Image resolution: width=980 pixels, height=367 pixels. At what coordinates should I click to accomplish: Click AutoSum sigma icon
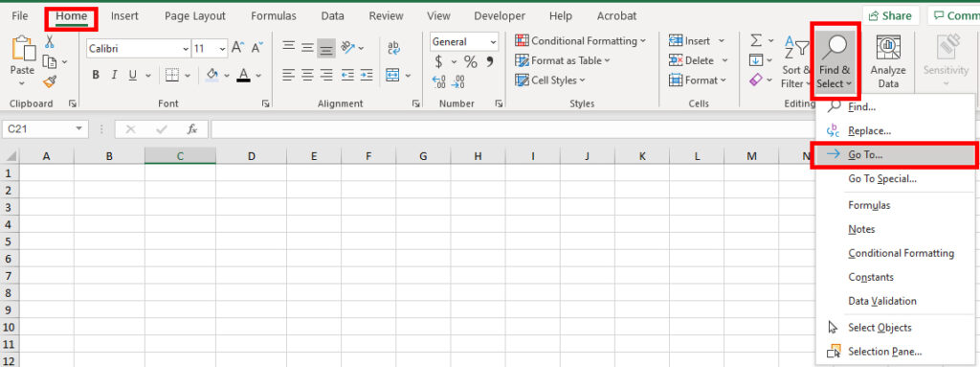[756, 40]
